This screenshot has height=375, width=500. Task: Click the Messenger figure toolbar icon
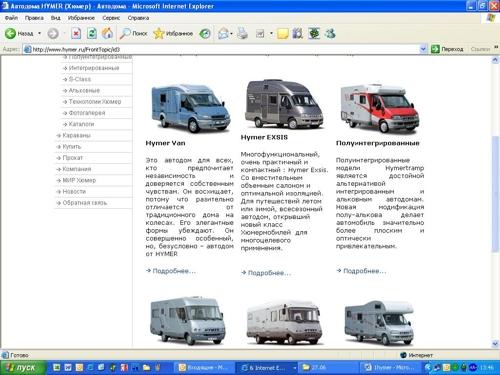(330, 33)
